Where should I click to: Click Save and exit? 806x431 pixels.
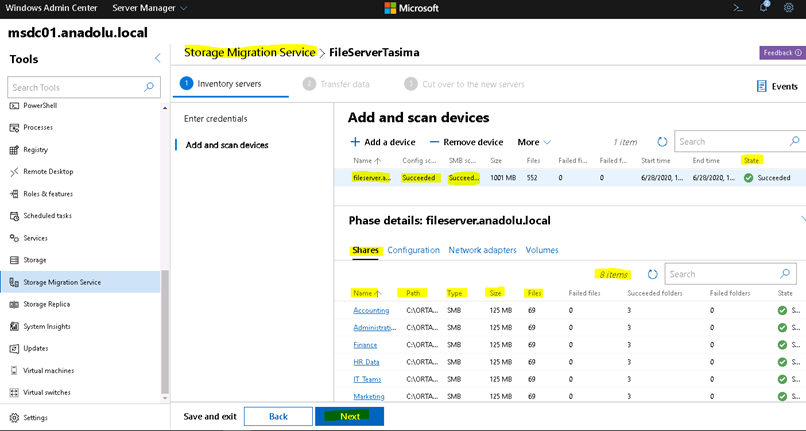[210, 417]
